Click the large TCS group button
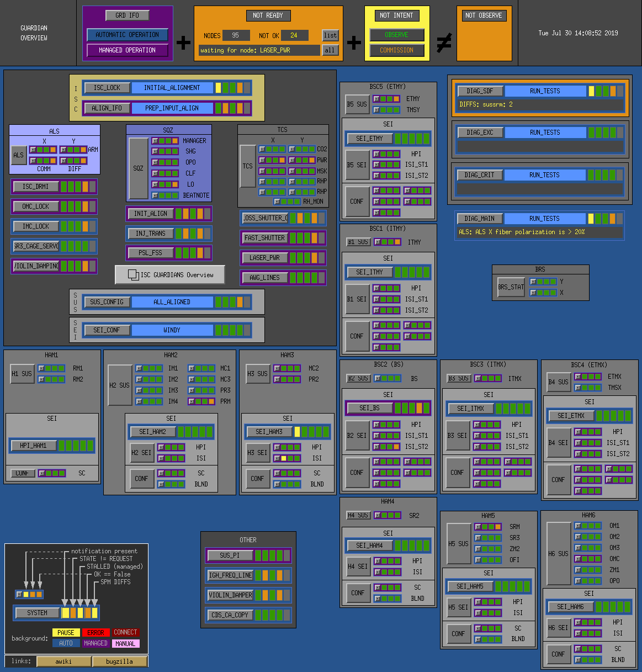The width and height of the screenshot is (642, 672). coord(247,166)
